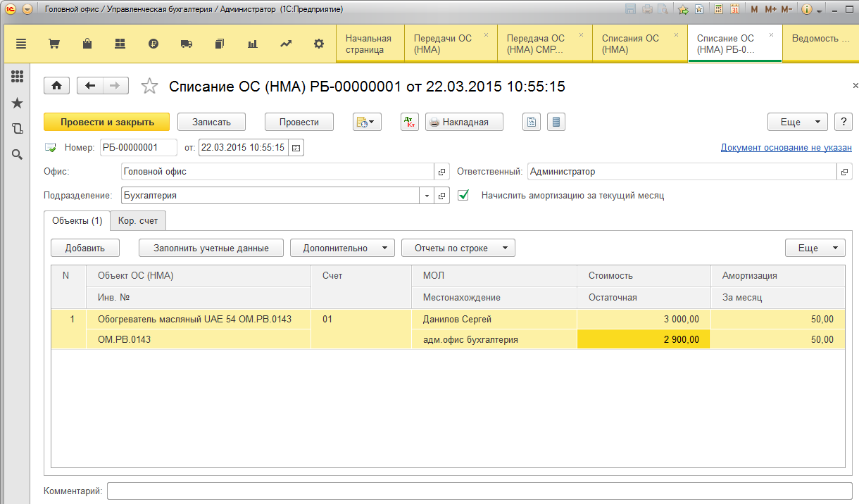Select cell Обогреватель масляный UAE 54
The width and height of the screenshot is (859, 504).
pyautogui.click(x=199, y=320)
